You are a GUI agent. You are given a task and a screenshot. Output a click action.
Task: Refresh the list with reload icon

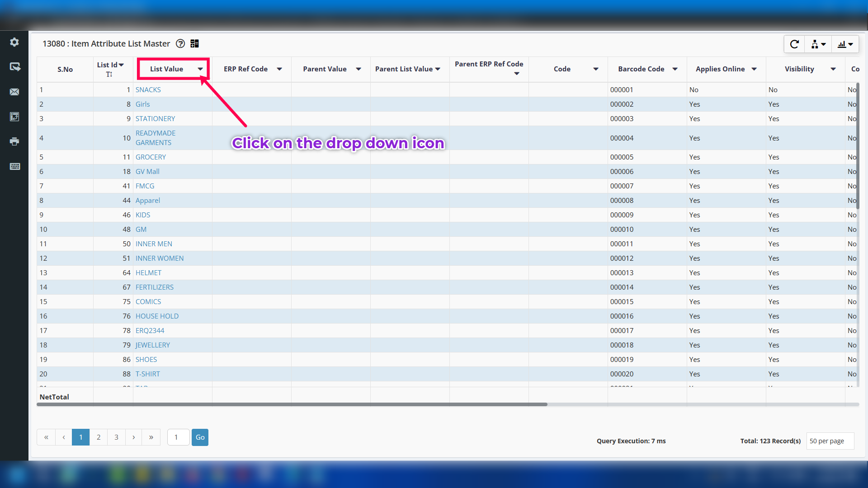pos(794,44)
